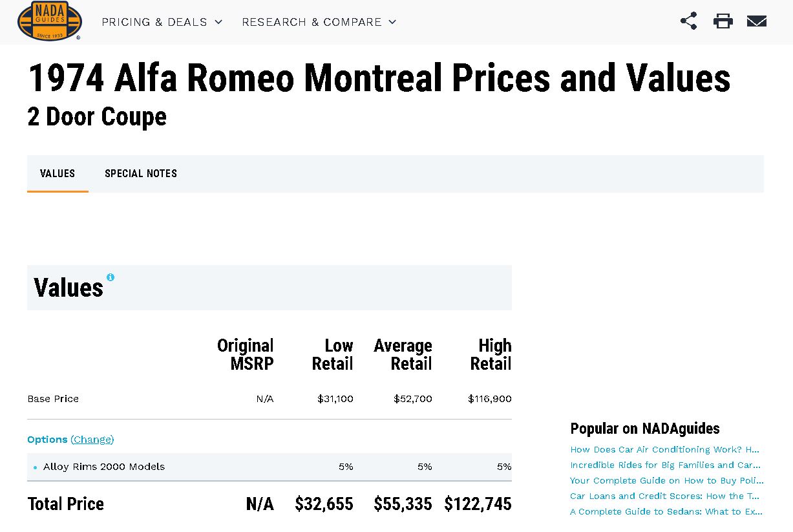This screenshot has height=532, width=793.
Task: Click the print page icon
Action: click(723, 21)
